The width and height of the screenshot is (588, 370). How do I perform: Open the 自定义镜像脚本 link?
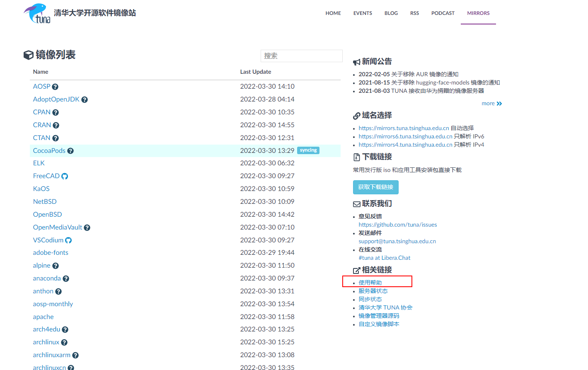tap(379, 324)
